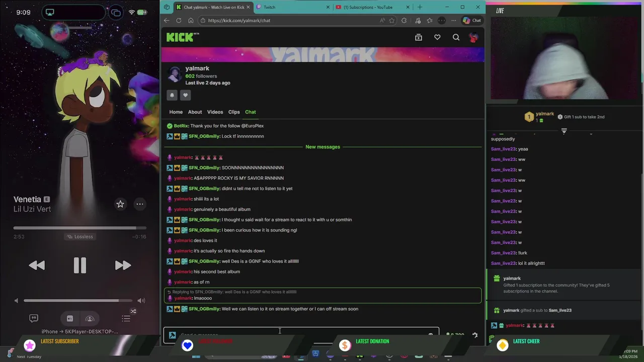Screen dimensions: 644x362
Task: Click the Sam_live23 "!lurk" message
Action: [x=509, y=253]
